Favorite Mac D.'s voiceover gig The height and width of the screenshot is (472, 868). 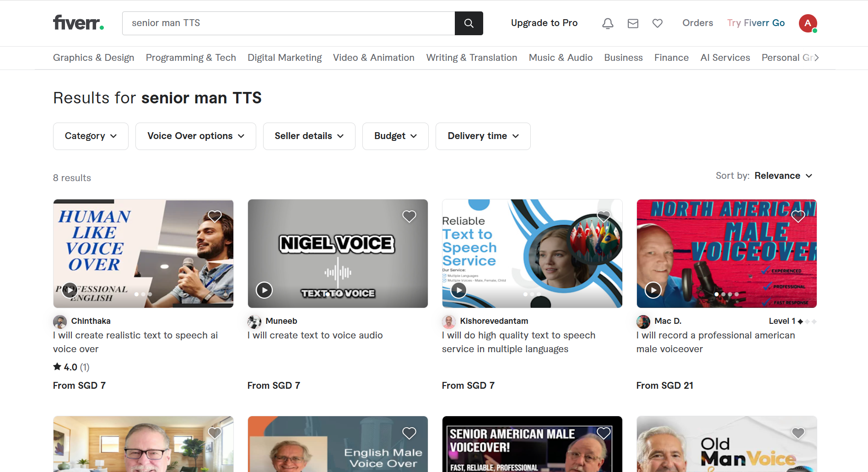coord(798,216)
